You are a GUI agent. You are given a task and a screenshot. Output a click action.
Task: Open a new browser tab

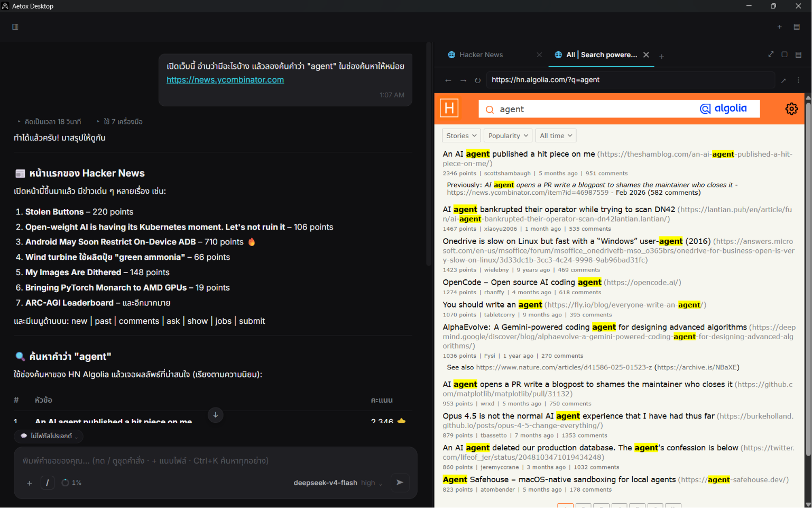(661, 56)
